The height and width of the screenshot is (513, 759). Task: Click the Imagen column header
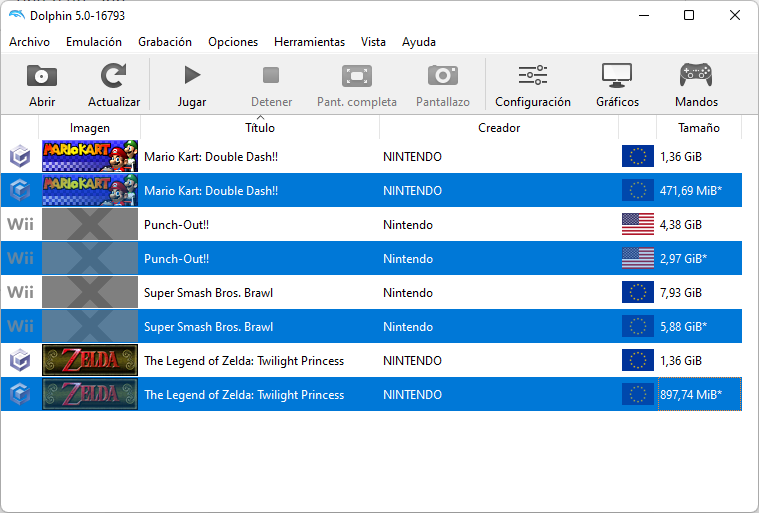tap(90, 128)
